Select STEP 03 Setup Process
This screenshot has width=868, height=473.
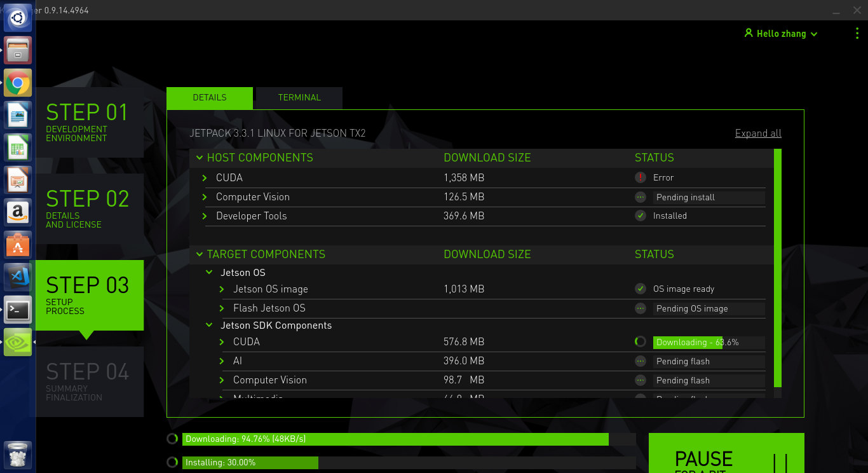click(90, 295)
